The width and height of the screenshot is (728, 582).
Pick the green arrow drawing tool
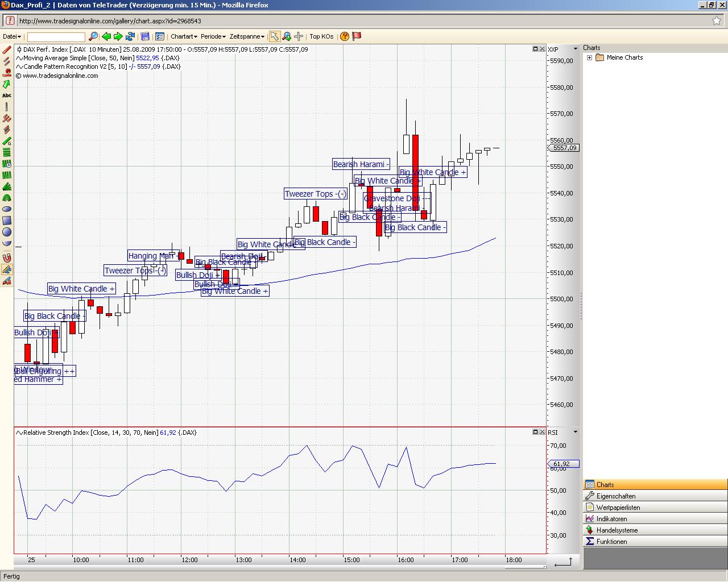pyautogui.click(x=7, y=84)
